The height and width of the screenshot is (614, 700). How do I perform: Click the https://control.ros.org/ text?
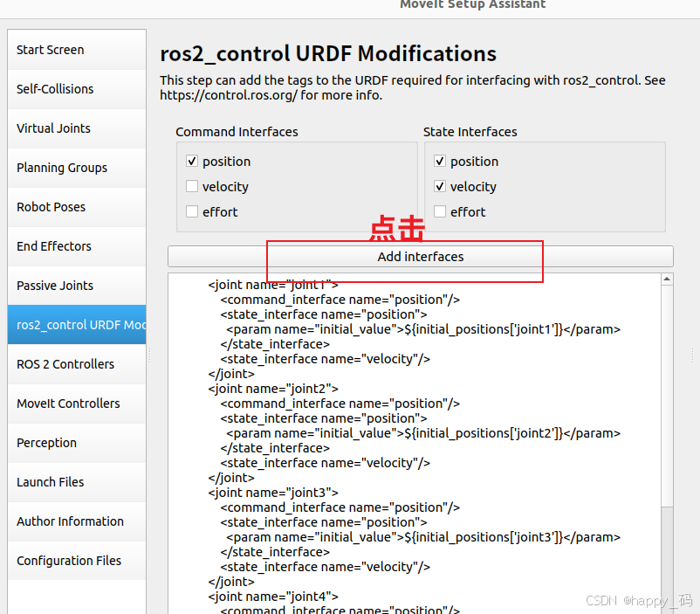229,95
